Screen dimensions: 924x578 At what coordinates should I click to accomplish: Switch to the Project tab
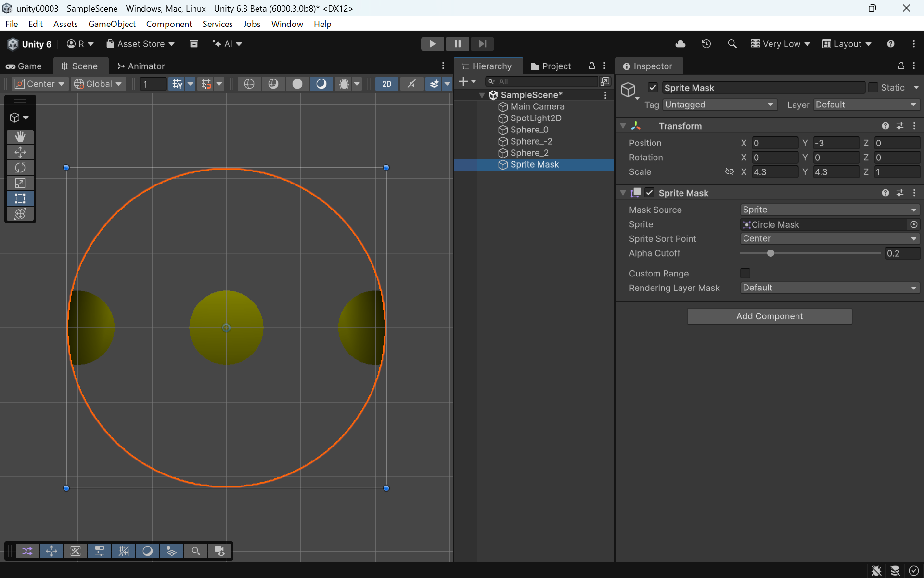(x=551, y=66)
